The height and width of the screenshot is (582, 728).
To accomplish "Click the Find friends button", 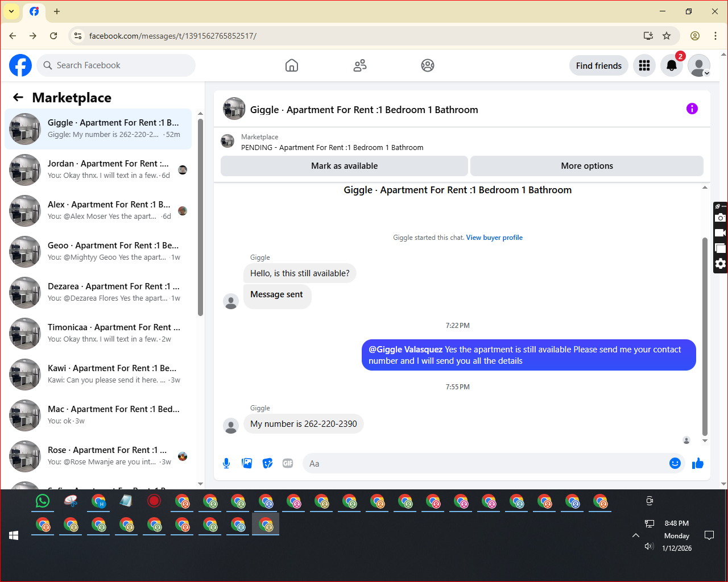I will click(599, 65).
